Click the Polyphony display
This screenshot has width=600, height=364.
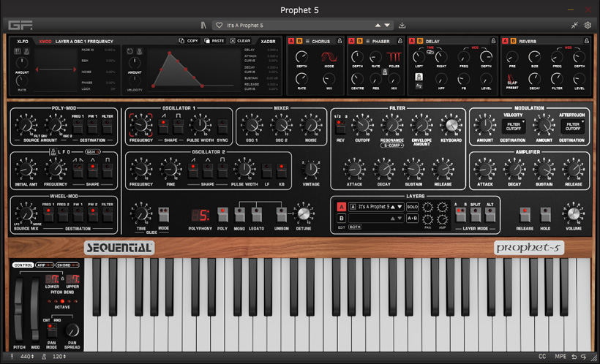[200, 216]
